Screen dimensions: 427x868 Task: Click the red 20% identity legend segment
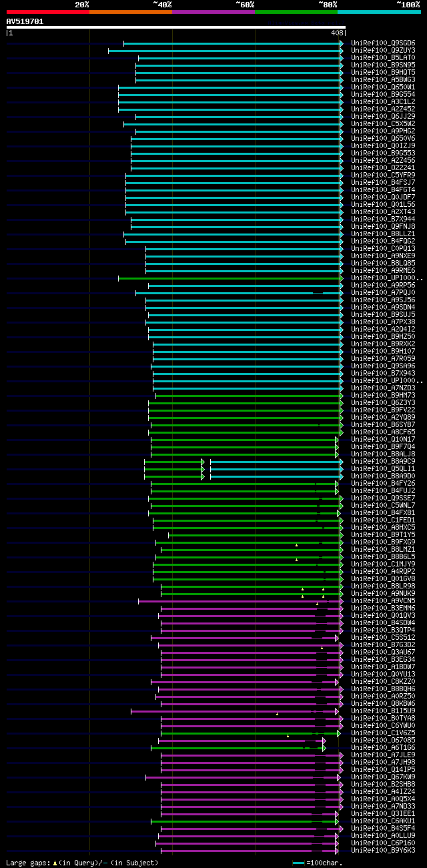click(x=48, y=12)
